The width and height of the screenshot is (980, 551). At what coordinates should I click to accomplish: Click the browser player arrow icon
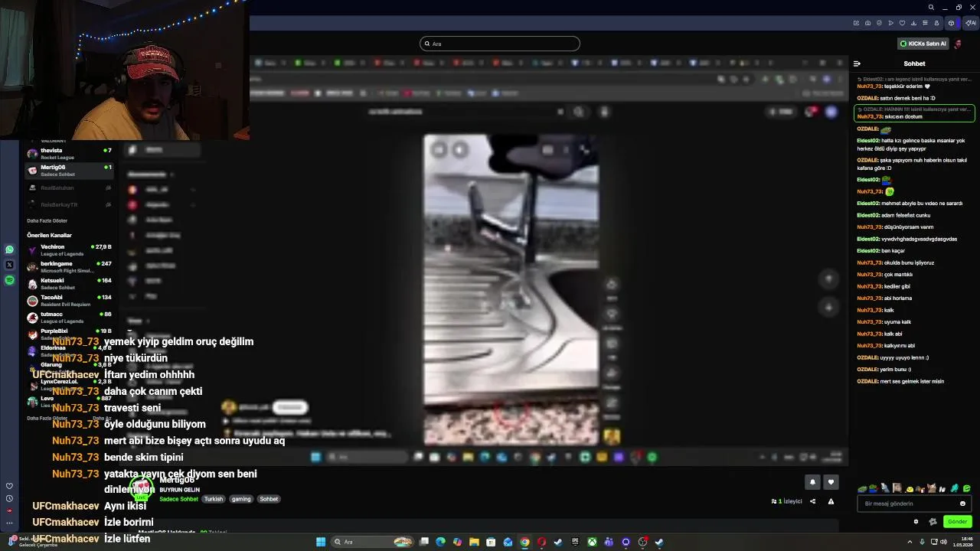(890, 23)
